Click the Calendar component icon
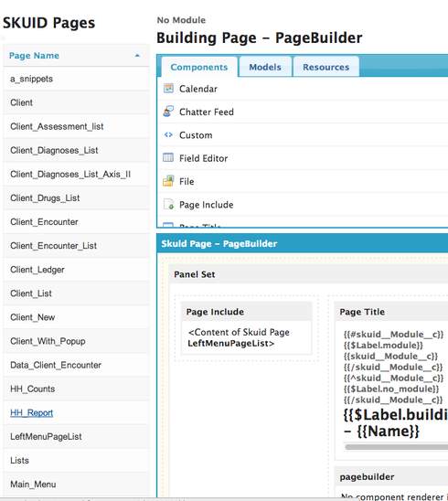448x501 pixels. (168, 88)
